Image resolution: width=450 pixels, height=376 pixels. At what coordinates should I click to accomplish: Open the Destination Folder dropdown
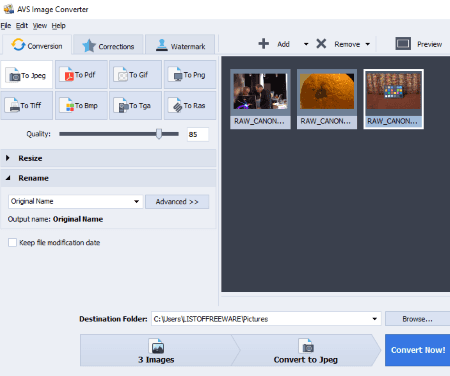pyautogui.click(x=375, y=319)
